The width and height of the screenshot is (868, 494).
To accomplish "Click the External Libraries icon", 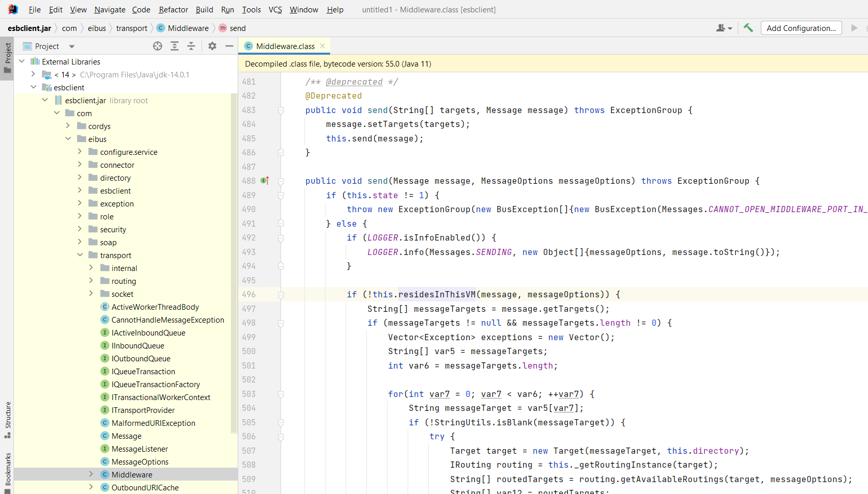I will 35,61.
